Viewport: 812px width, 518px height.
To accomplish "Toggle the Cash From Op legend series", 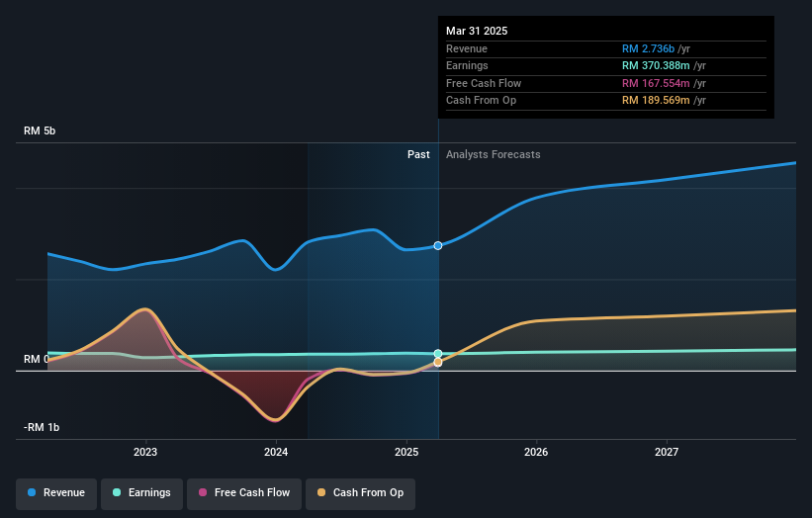I will click(x=360, y=492).
